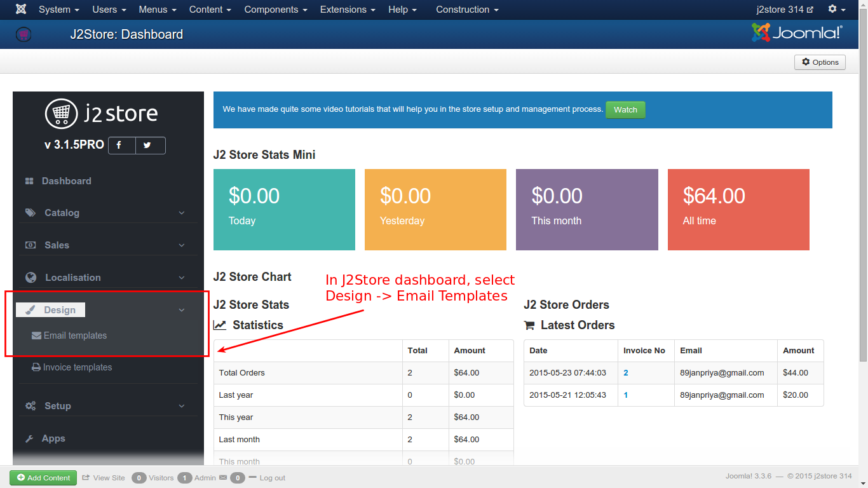This screenshot has height=488, width=868.
Task: Open the Extensions menu
Action: (x=348, y=10)
